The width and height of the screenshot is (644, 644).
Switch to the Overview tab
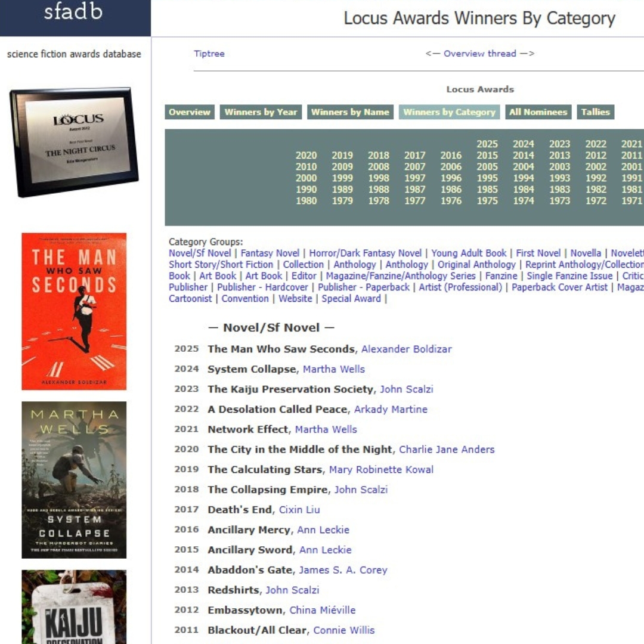[x=190, y=112]
